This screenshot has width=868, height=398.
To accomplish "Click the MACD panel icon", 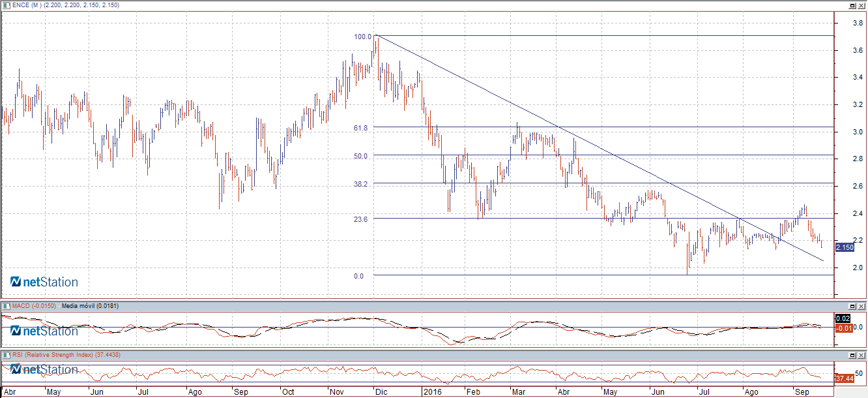I will [6, 305].
